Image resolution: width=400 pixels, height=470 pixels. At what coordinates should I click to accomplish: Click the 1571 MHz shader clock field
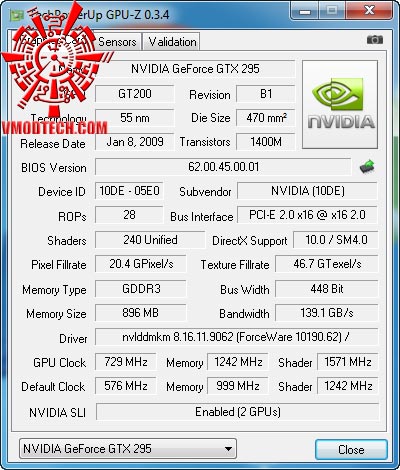[x=348, y=362]
